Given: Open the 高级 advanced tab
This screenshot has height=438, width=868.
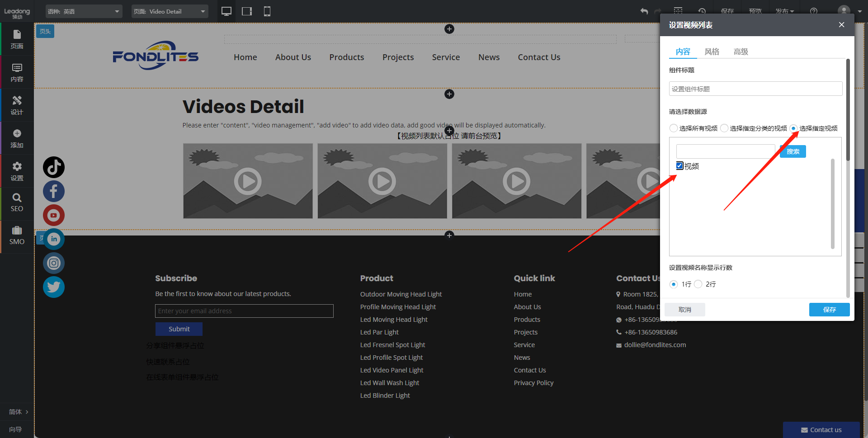Looking at the screenshot, I should (x=741, y=52).
